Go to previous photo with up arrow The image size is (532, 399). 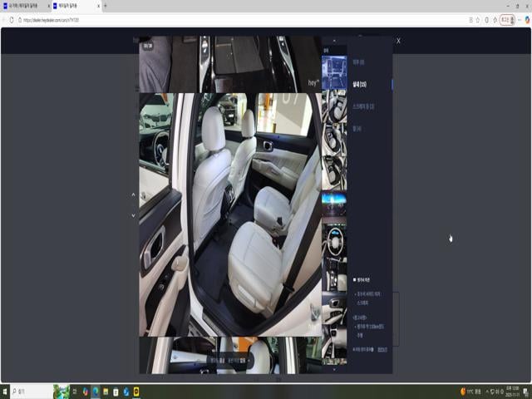133,195
